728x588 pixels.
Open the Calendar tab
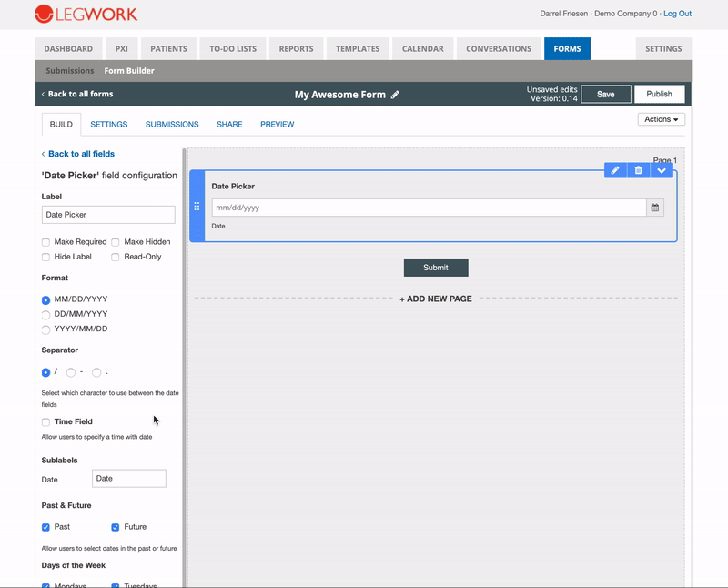tap(422, 49)
